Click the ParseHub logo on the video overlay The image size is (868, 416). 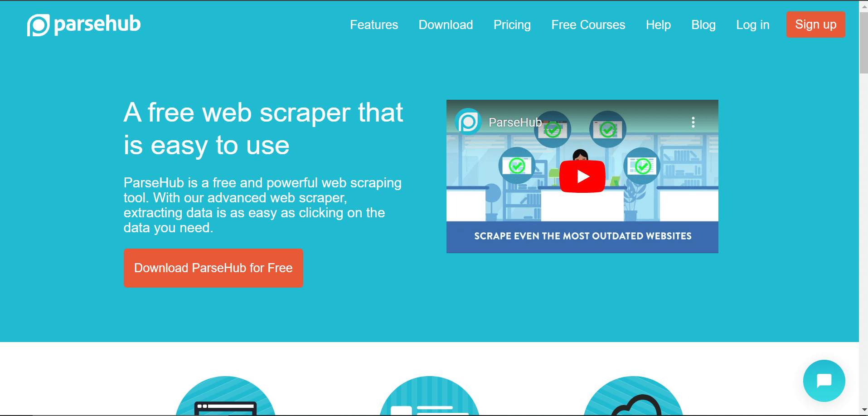pyautogui.click(x=469, y=122)
